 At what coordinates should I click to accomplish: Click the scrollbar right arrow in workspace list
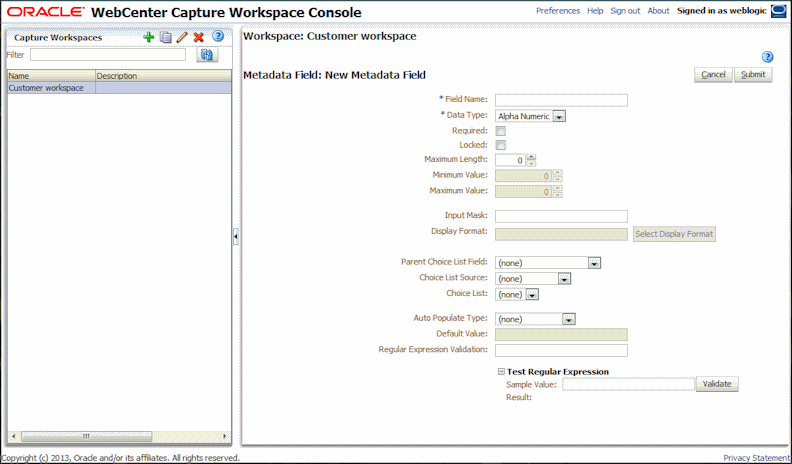tap(225, 436)
